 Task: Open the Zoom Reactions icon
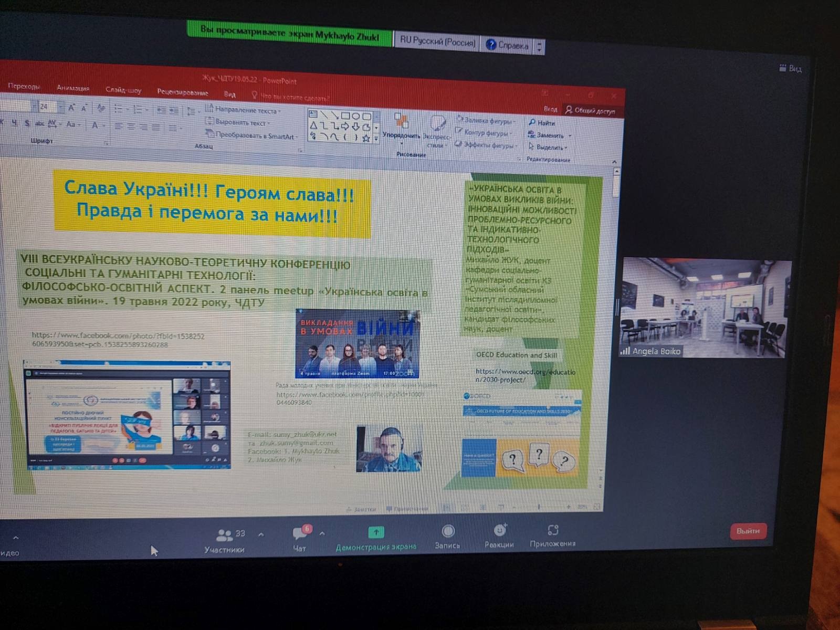pos(500,530)
